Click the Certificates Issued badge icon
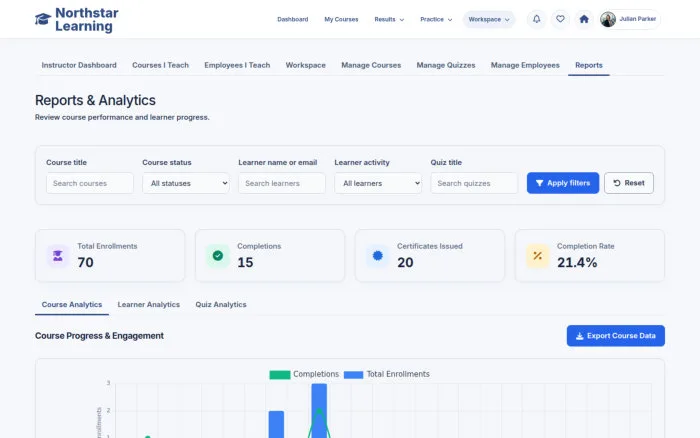700x438 pixels. pos(378,256)
